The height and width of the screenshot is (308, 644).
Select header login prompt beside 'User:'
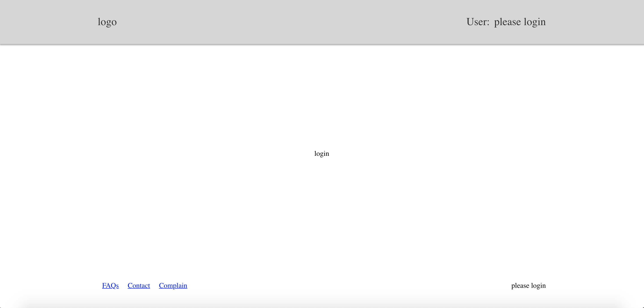tap(520, 22)
